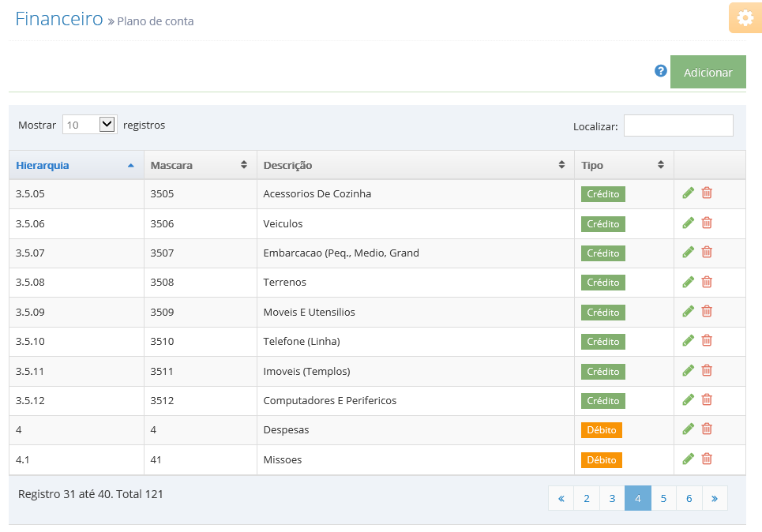Viewport: 762px width, 532px height.
Task: Sort table by Mascara column
Action: (201, 165)
